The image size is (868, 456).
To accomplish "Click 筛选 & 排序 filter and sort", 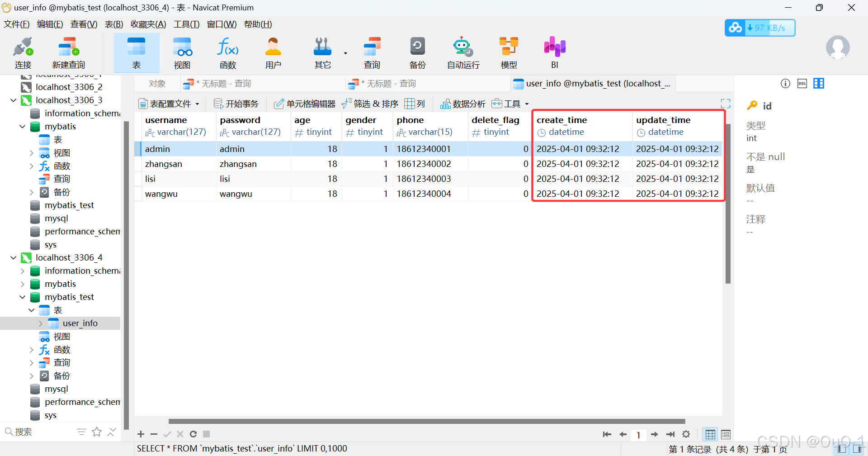I will (x=370, y=104).
